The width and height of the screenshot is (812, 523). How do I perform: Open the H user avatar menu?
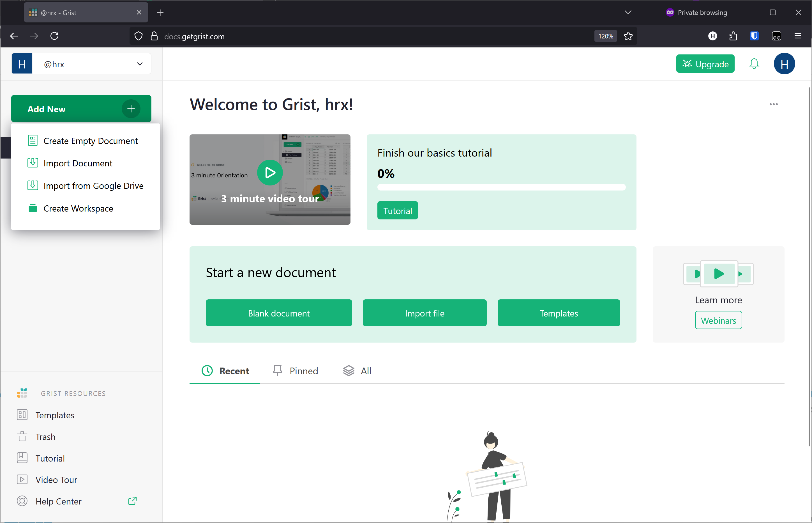pyautogui.click(x=784, y=64)
